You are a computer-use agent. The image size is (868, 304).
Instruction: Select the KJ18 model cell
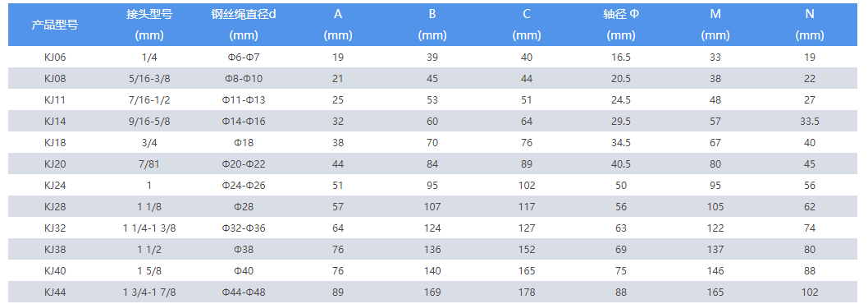pos(55,143)
